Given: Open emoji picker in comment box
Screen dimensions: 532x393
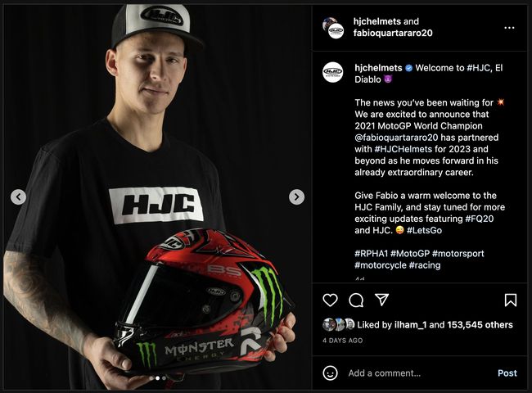Looking at the screenshot, I should pyautogui.click(x=330, y=373).
